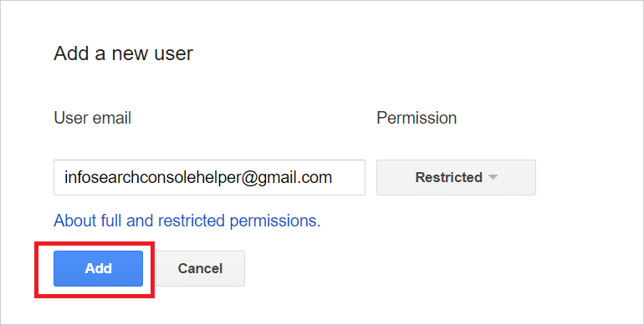644x325 pixels.
Task: Open the Restricted permission dropdown
Action: click(456, 177)
